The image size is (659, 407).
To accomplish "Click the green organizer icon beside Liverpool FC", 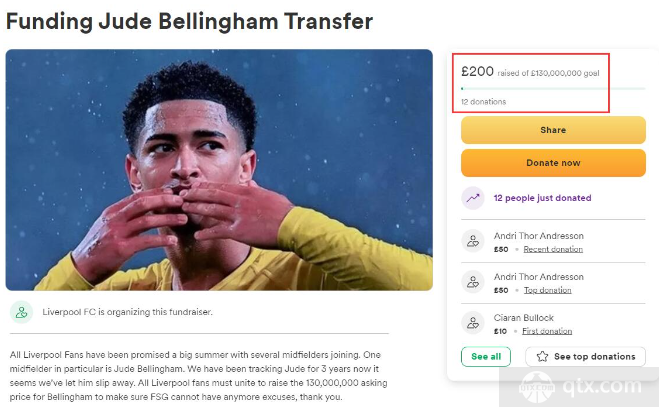I will (x=21, y=312).
